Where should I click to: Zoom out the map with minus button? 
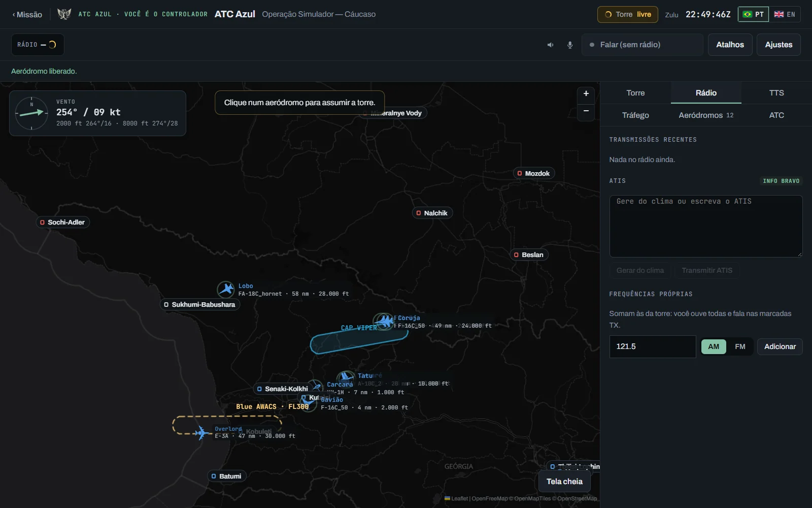click(586, 111)
